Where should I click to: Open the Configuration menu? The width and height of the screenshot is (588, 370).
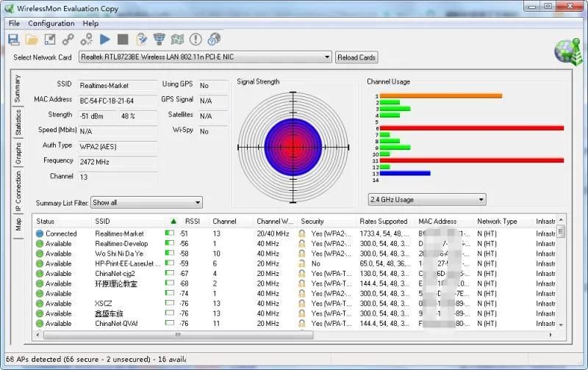click(x=51, y=23)
